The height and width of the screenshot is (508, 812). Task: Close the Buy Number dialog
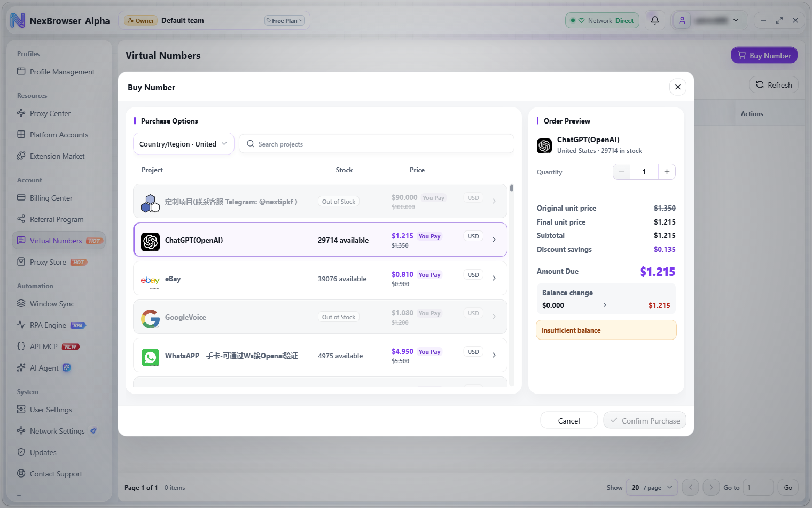click(x=677, y=87)
